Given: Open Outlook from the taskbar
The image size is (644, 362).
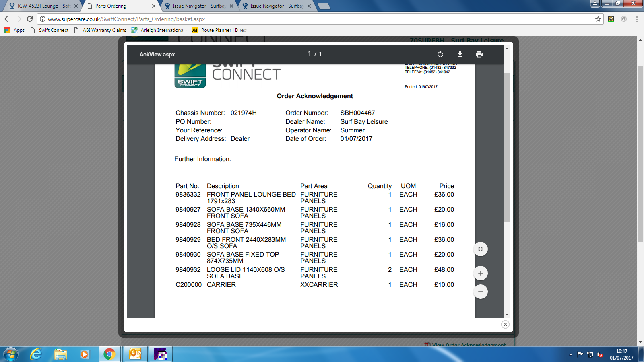Looking at the screenshot, I should click(135, 354).
